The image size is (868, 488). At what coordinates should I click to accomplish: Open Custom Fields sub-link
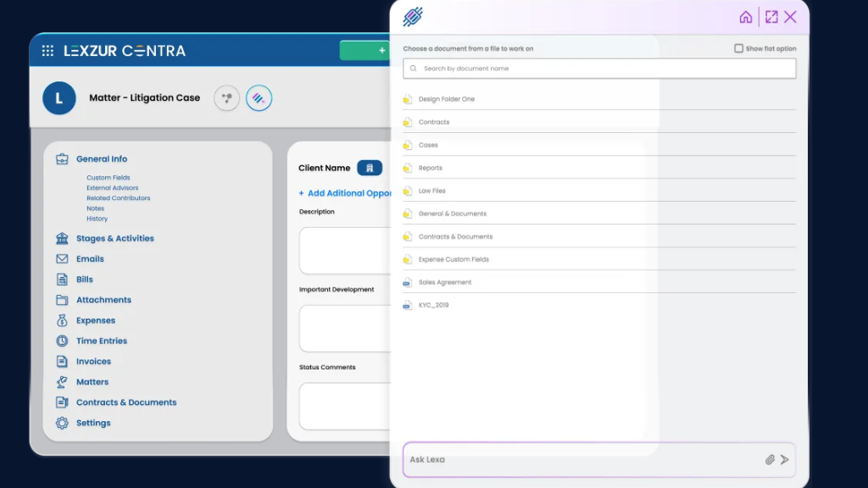[x=108, y=178]
